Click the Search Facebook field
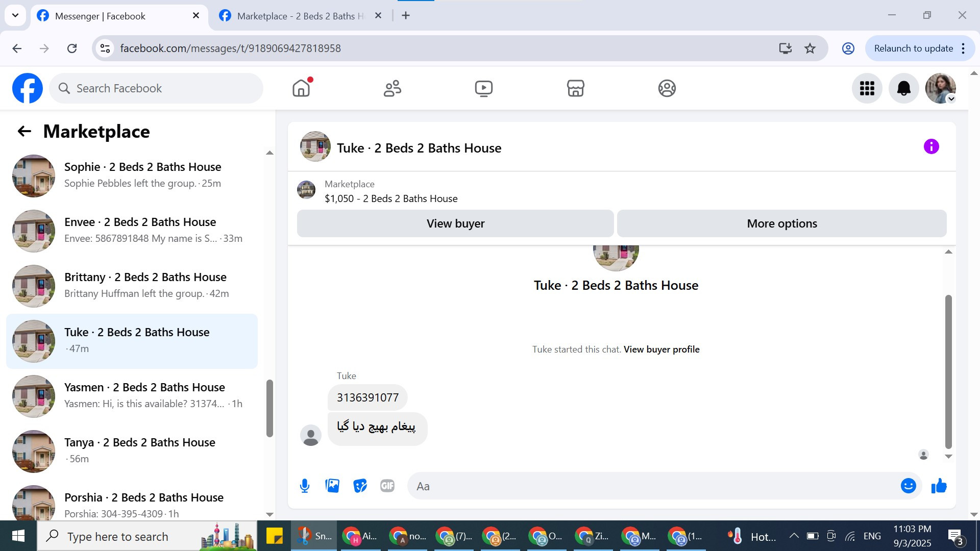 (156, 88)
